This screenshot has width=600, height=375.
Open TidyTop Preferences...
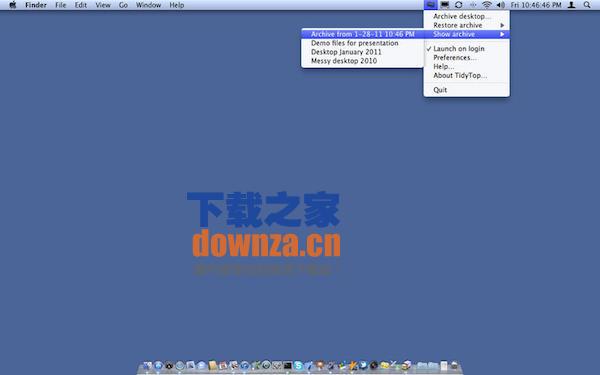click(x=466, y=57)
